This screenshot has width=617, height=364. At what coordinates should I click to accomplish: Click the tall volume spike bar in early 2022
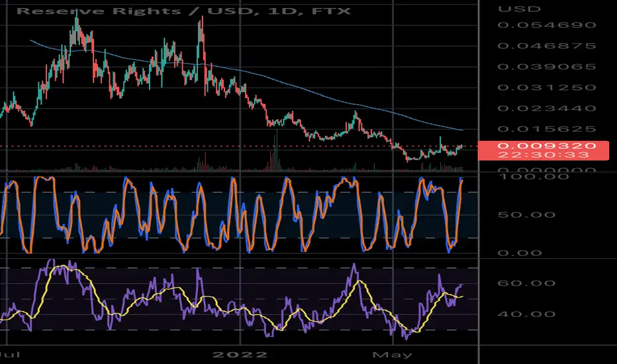(x=276, y=150)
